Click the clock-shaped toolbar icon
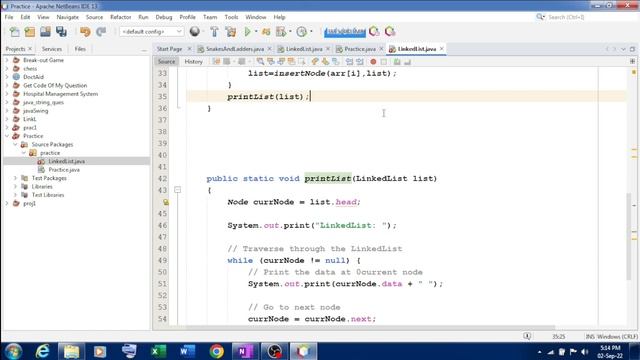Viewport: 640px width, 360px height. (x=302, y=31)
